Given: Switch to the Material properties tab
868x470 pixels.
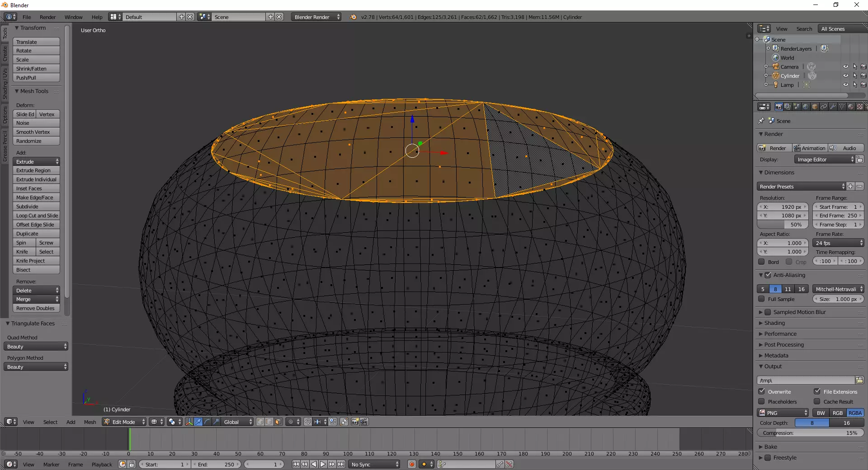Looking at the screenshot, I should pyautogui.click(x=851, y=107).
